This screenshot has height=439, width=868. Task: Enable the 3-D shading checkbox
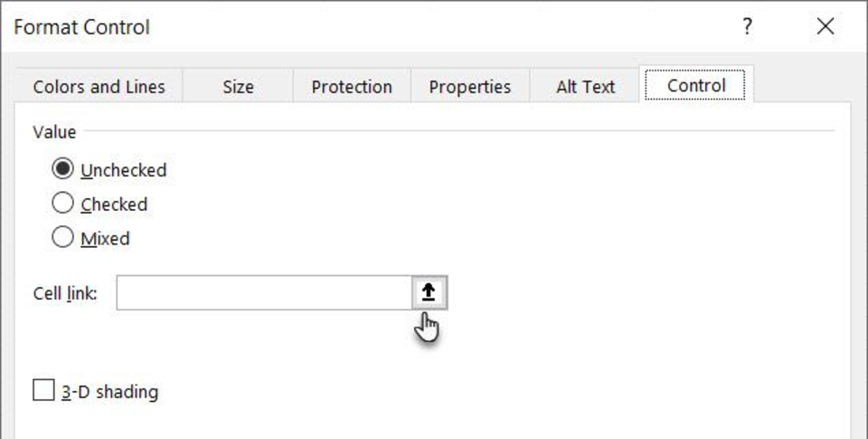point(43,390)
